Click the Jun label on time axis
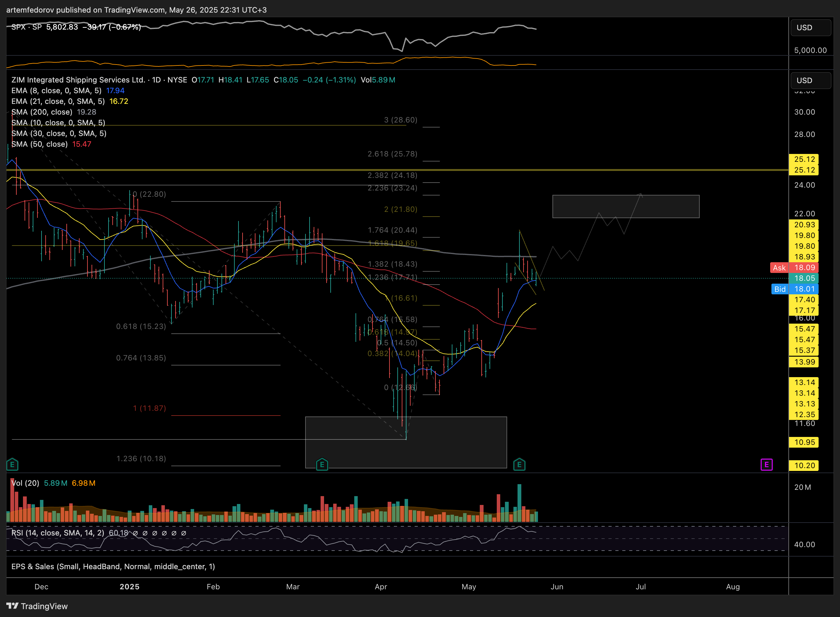 pos(557,587)
